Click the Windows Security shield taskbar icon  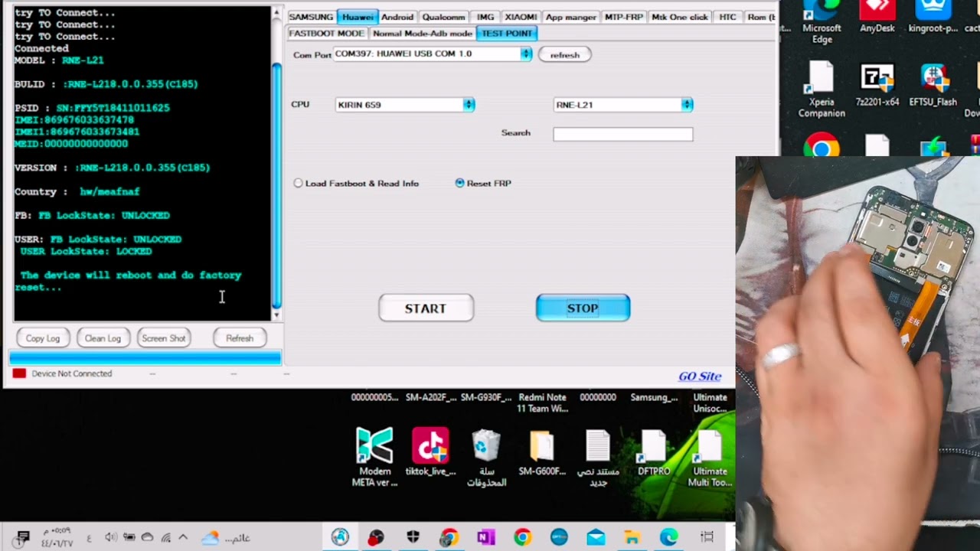tap(413, 537)
